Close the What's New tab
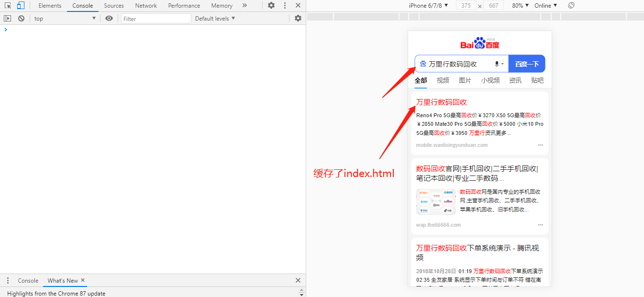The image size is (644, 297). click(x=83, y=280)
